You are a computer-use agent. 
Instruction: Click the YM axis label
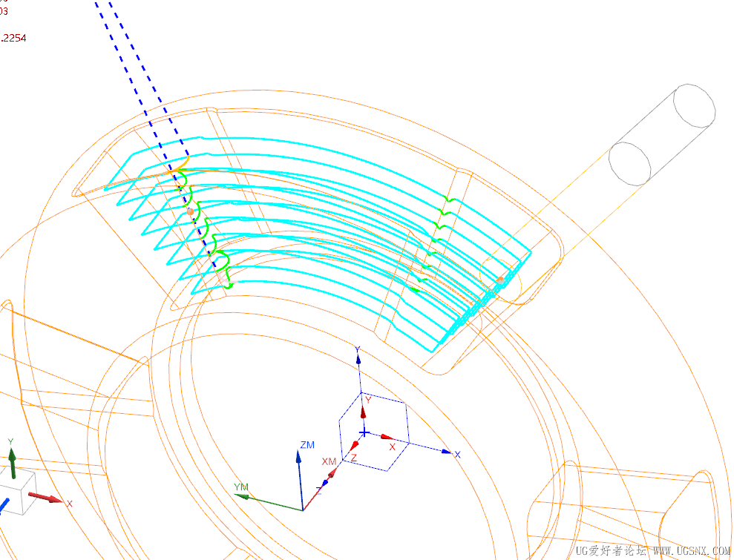[241, 487]
